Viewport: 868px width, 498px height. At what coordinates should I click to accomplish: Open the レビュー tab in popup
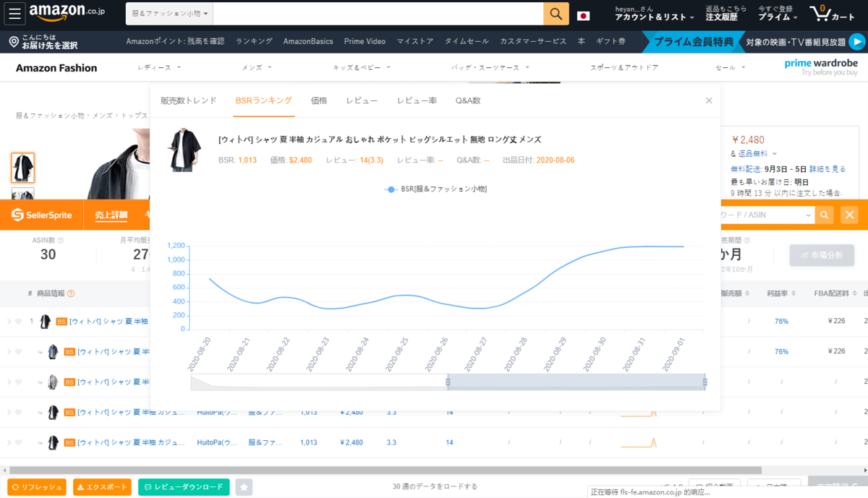(x=362, y=100)
